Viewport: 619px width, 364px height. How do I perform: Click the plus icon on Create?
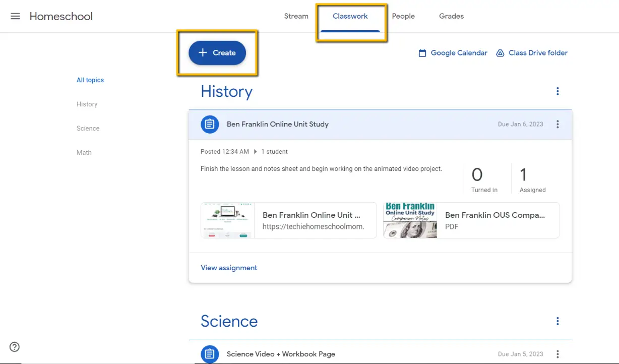coord(203,52)
